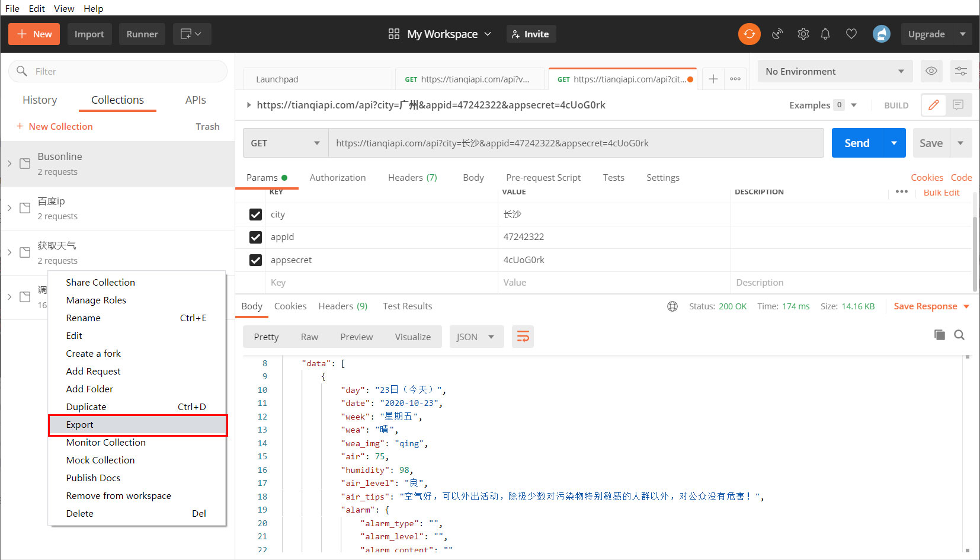Click the collections Filter field
The width and height of the screenshot is (980, 560).
click(x=118, y=71)
